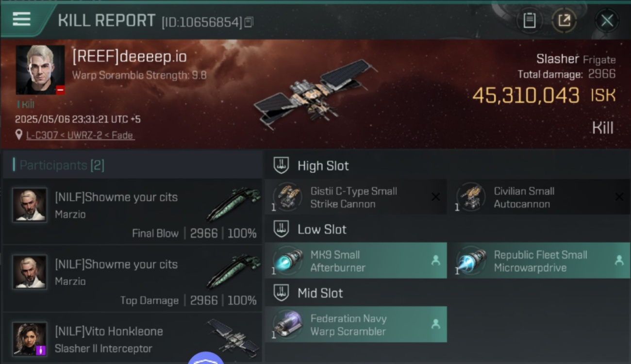Click Gistii C-Type Small Strike Cannon icon
Image resolution: width=631 pixels, height=364 pixels.
point(287,197)
